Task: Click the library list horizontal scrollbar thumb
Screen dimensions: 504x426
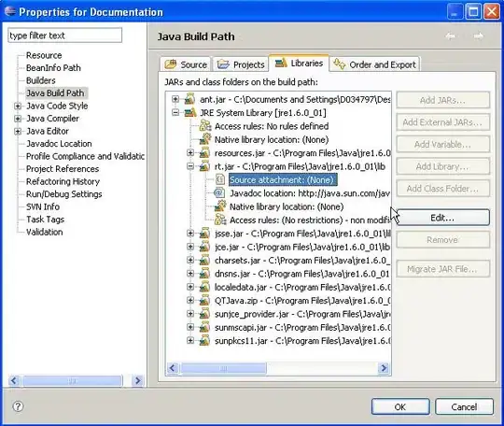Action: [223, 368]
